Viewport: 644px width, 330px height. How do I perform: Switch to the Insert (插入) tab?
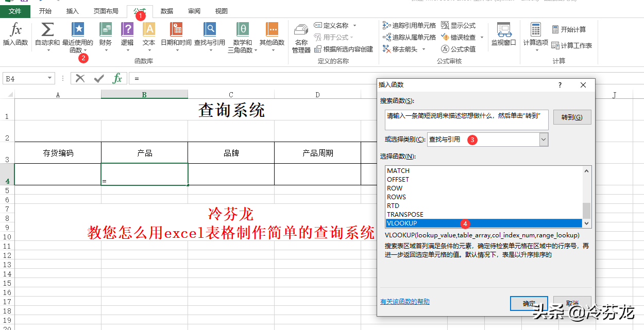click(x=73, y=11)
